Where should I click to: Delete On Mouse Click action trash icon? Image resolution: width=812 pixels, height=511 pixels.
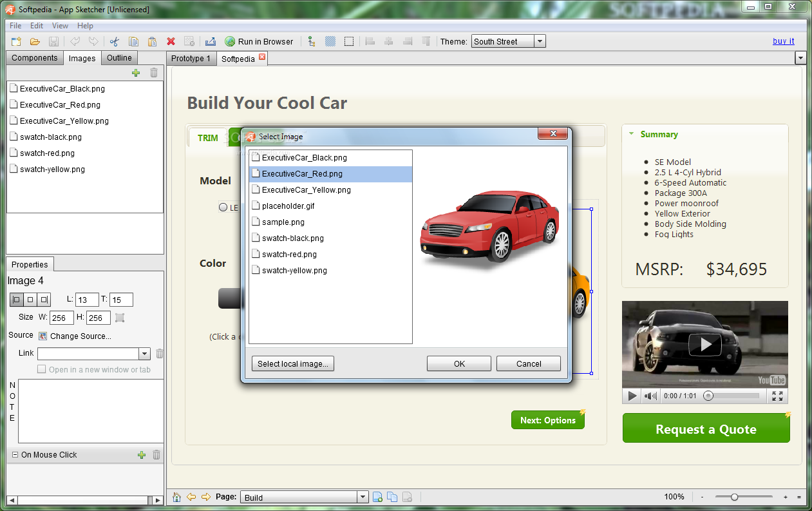coord(156,455)
